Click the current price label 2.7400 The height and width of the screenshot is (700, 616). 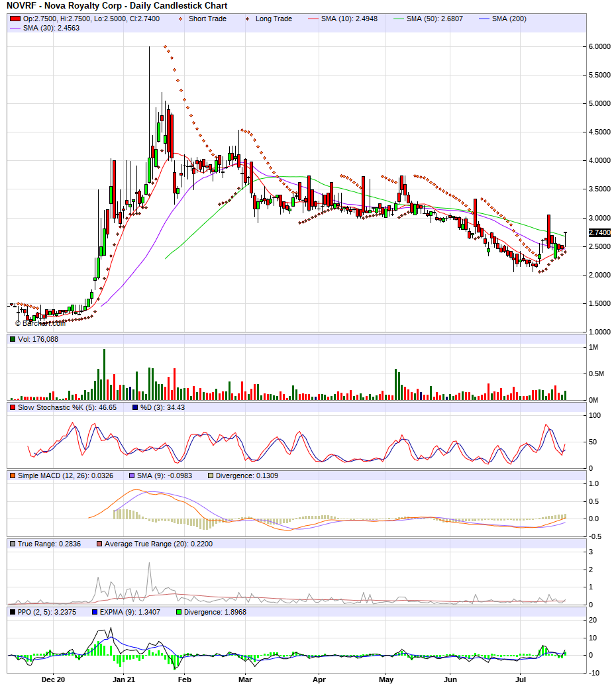tap(599, 232)
